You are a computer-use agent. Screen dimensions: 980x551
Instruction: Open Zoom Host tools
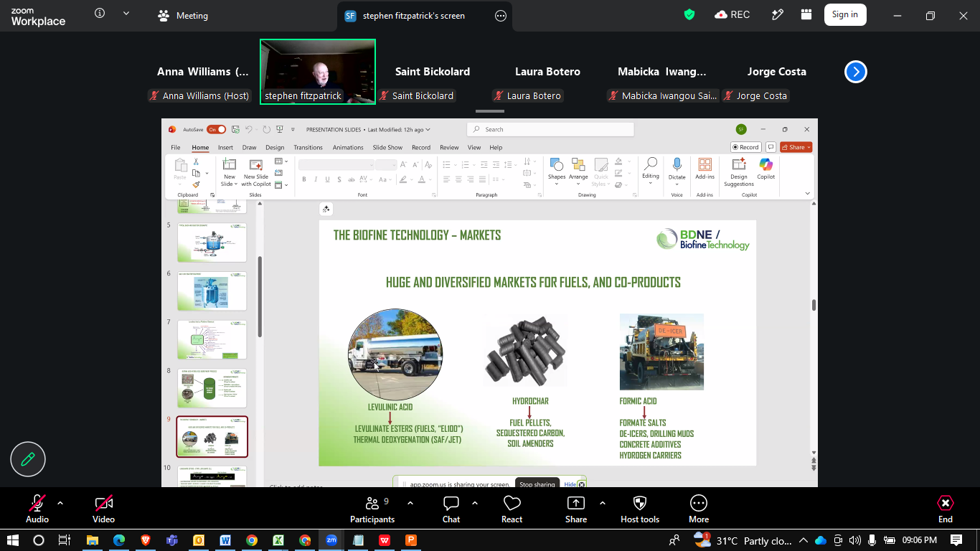click(x=640, y=509)
